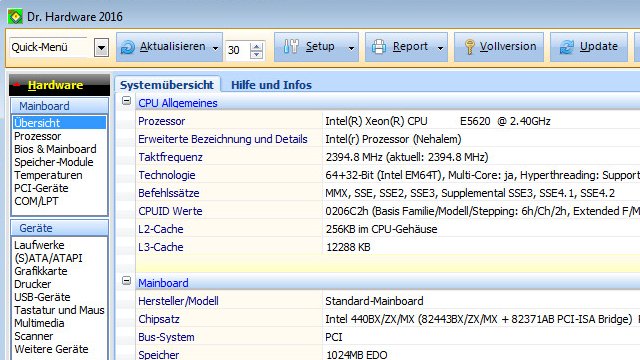Click the Aktualisieren button
Screen dimensions: 640x360
(169, 47)
